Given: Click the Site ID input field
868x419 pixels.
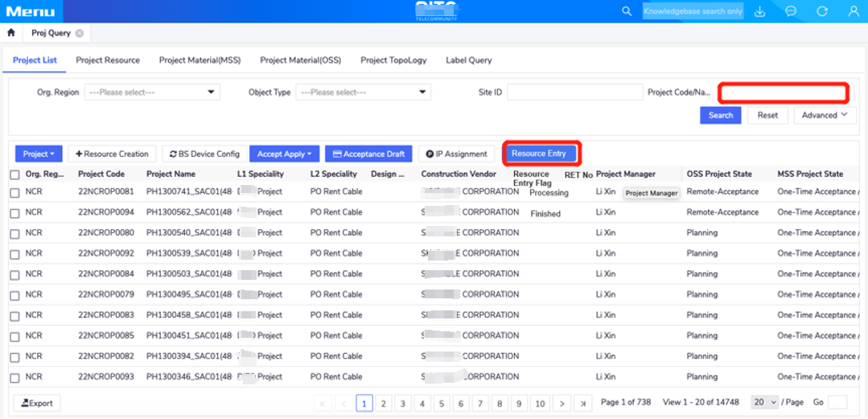Looking at the screenshot, I should click(574, 92).
